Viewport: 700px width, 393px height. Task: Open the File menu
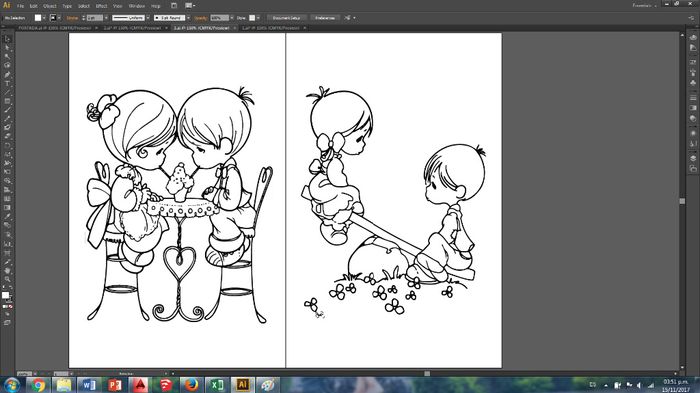[20, 6]
